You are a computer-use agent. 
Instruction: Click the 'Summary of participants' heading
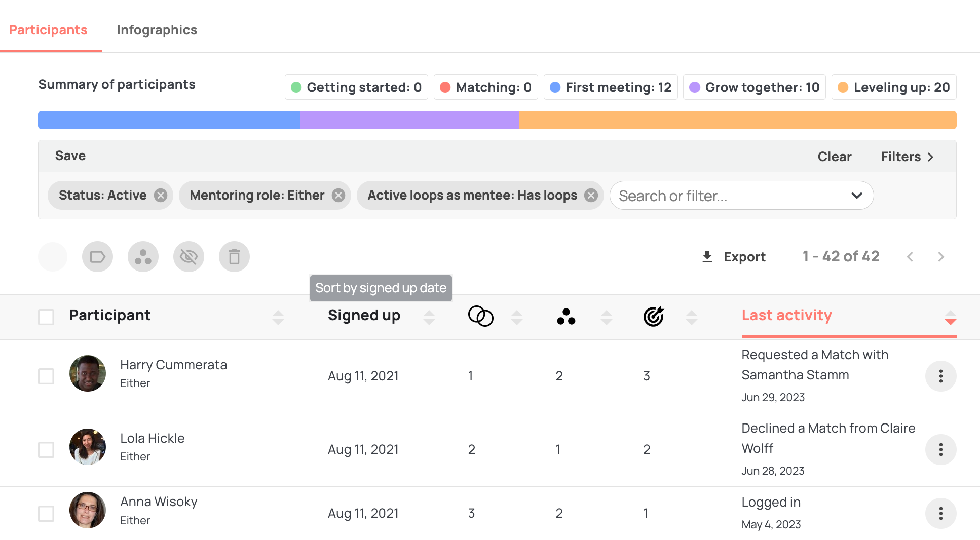tap(117, 84)
